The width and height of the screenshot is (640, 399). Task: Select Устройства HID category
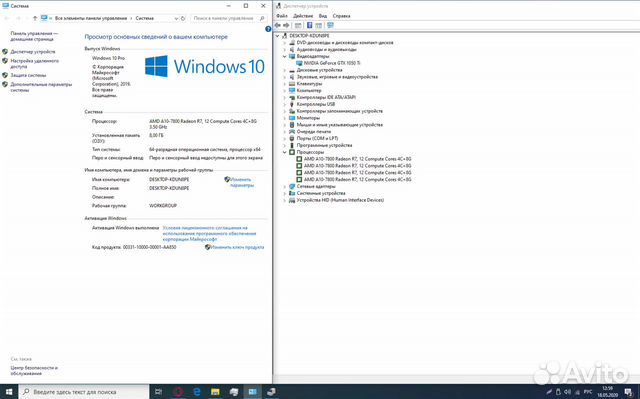coord(340,200)
